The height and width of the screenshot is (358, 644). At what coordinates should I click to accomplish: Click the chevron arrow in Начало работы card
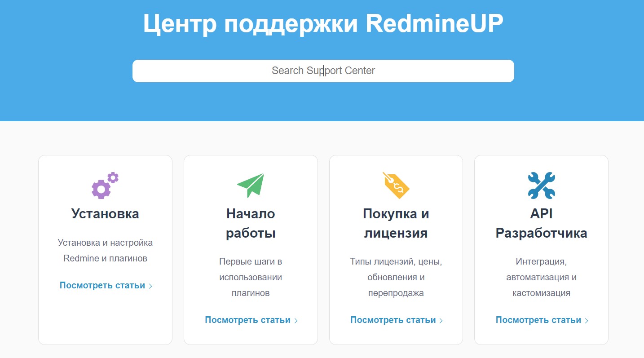(x=296, y=321)
